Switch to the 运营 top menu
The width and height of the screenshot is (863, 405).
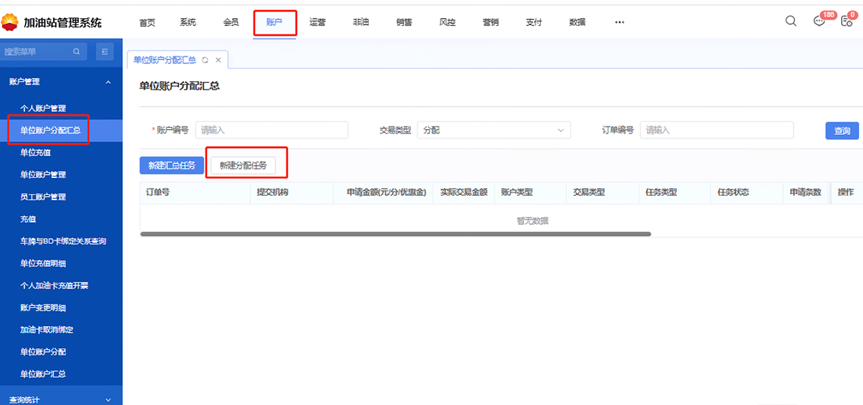click(x=317, y=22)
